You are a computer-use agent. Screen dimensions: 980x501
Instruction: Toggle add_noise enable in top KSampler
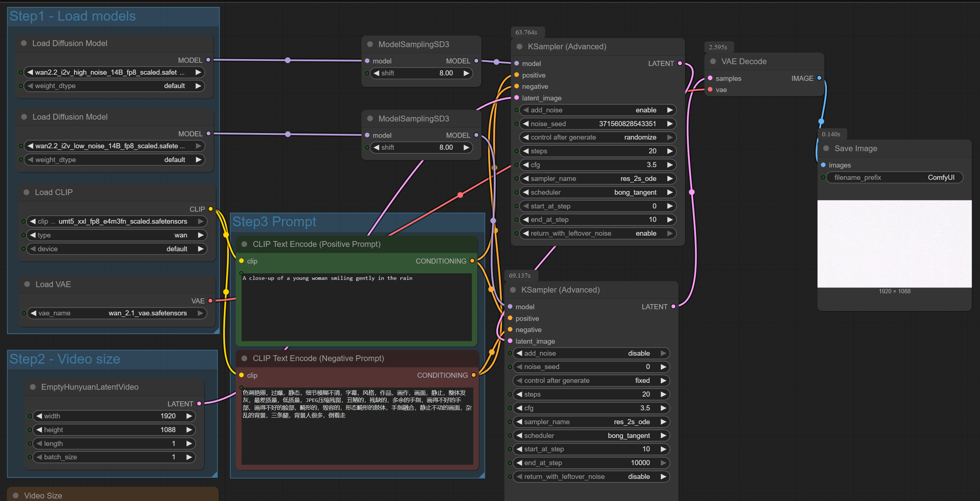[597, 110]
